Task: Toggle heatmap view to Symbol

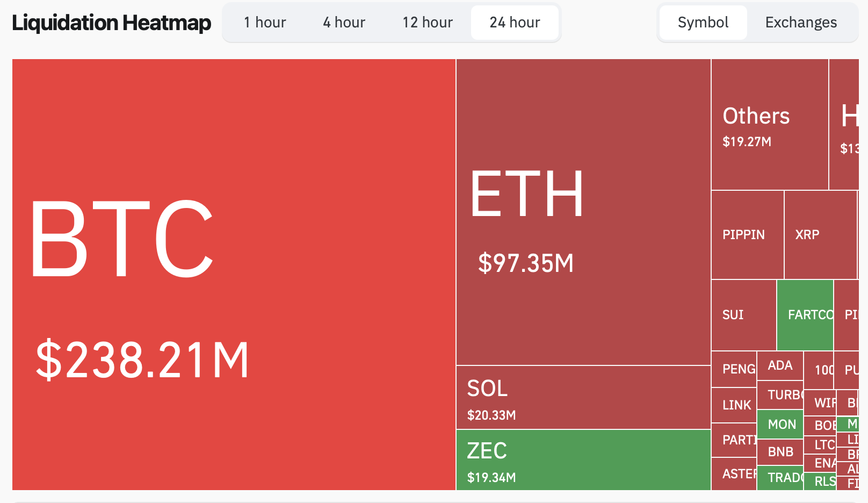Action: coord(703,23)
